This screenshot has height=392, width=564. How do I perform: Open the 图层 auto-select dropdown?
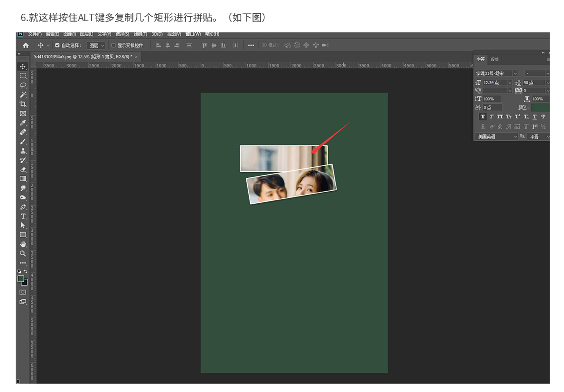pyautogui.click(x=96, y=45)
